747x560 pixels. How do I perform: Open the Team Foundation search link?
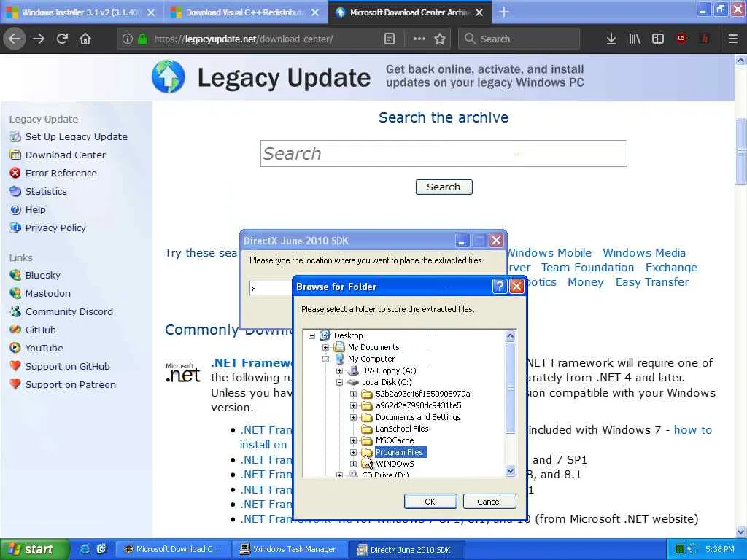point(587,268)
